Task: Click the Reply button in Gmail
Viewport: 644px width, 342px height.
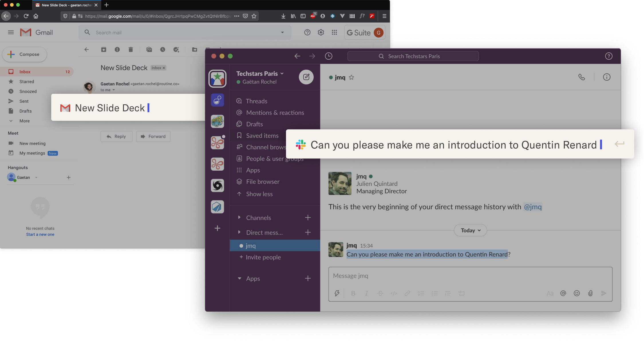Action: [116, 136]
